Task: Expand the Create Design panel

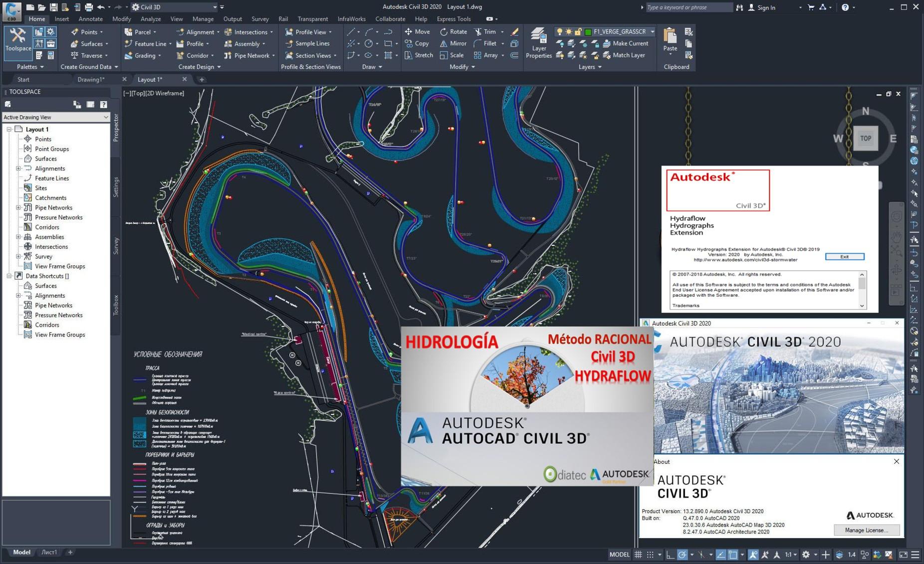Action: (x=200, y=67)
